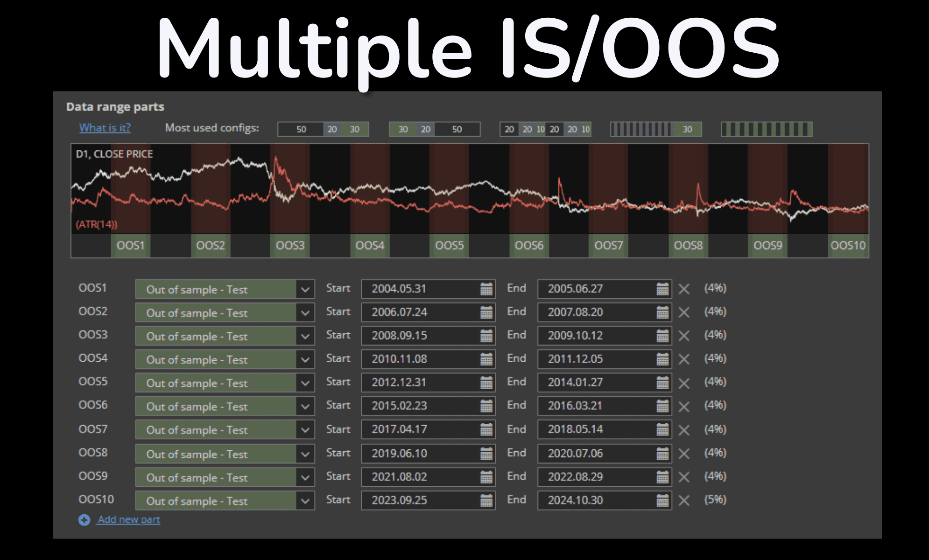Image resolution: width=929 pixels, height=560 pixels.
Task: Open calendar for OOS9 Start date
Action: tap(486, 477)
